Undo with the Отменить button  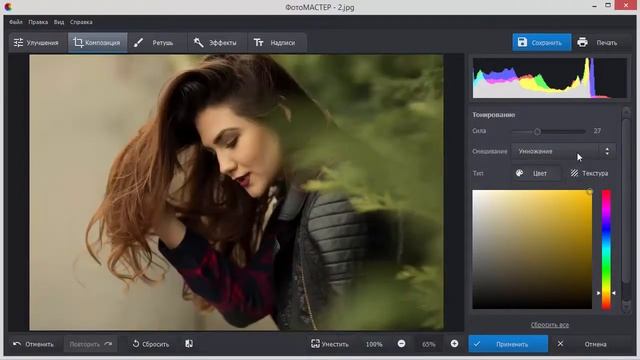click(33, 344)
